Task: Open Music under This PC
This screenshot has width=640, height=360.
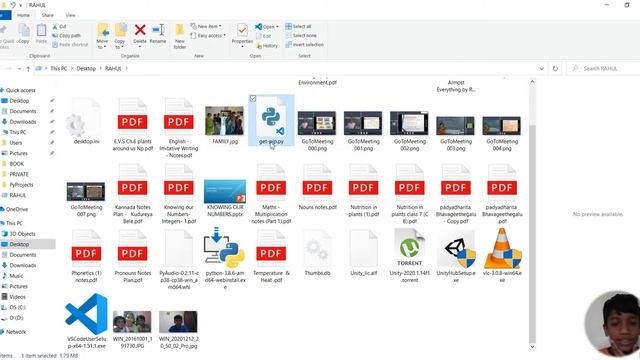Action: (16, 276)
